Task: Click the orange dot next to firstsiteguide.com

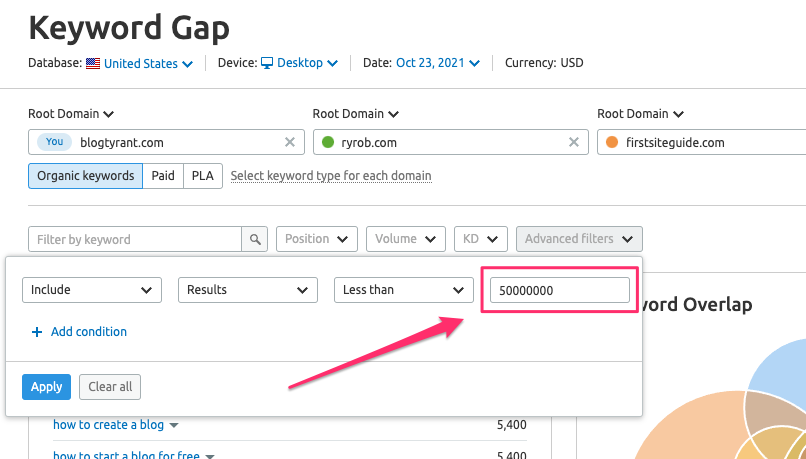Action: 612,142
